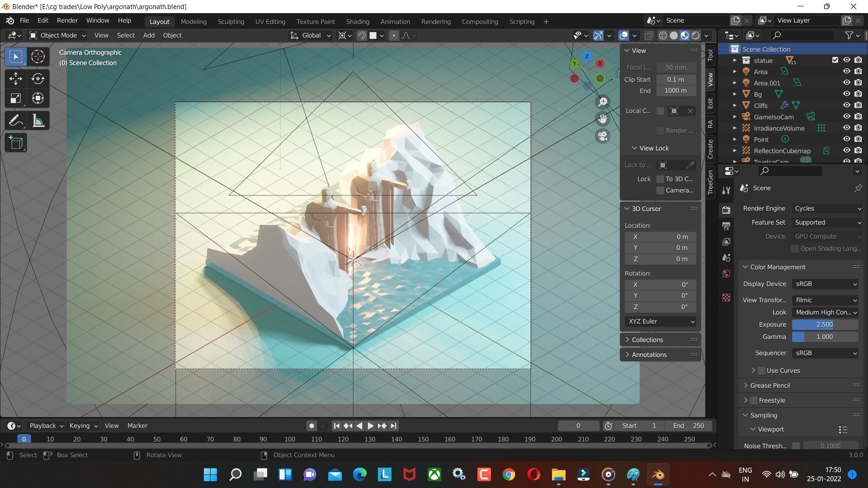Image resolution: width=868 pixels, height=488 pixels.
Task: Open the Tool properties tab icon
Action: pos(726,190)
